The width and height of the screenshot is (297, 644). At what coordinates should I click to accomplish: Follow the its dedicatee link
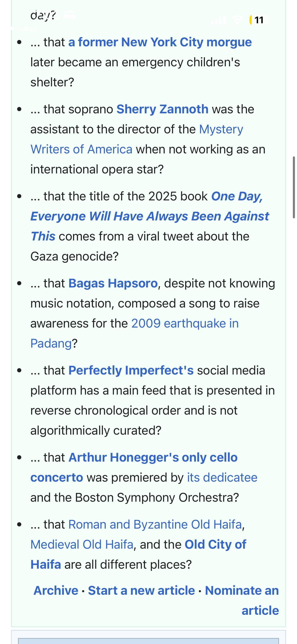click(222, 477)
